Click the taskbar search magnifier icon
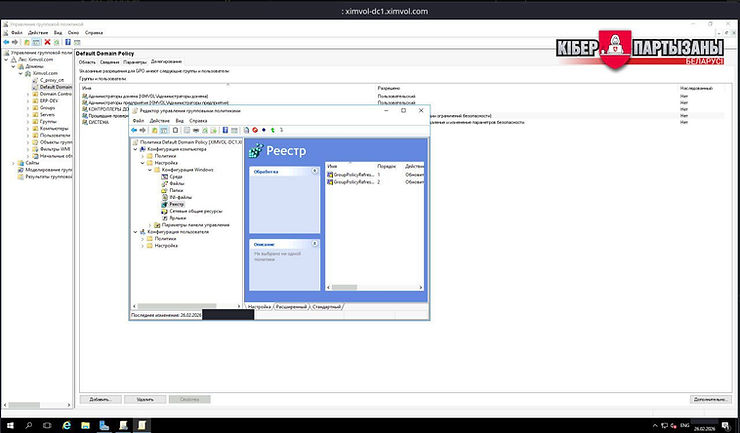The width and height of the screenshot is (740, 433). pyautogui.click(x=28, y=425)
